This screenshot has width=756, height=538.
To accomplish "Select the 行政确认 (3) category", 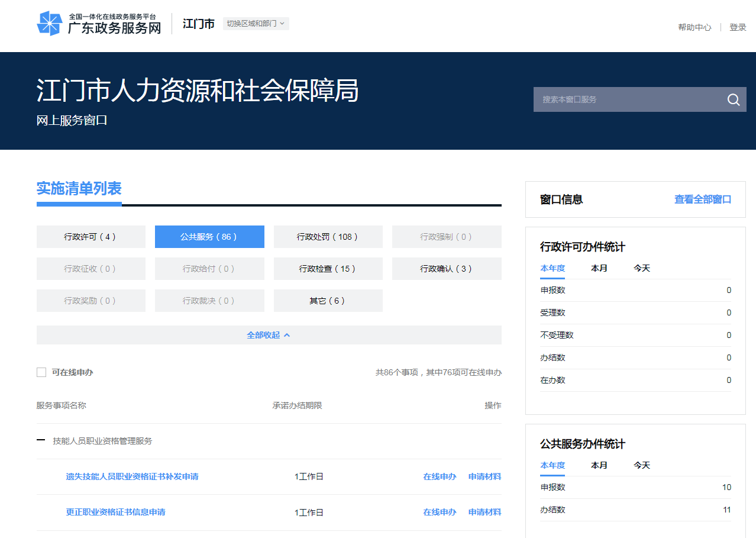I will coord(447,269).
